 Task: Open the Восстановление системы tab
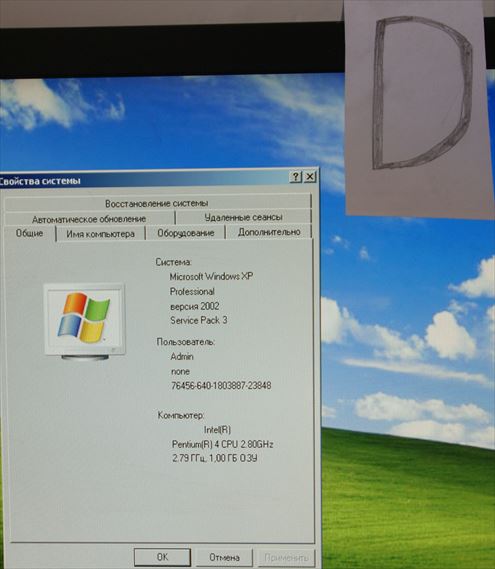pyautogui.click(x=157, y=203)
